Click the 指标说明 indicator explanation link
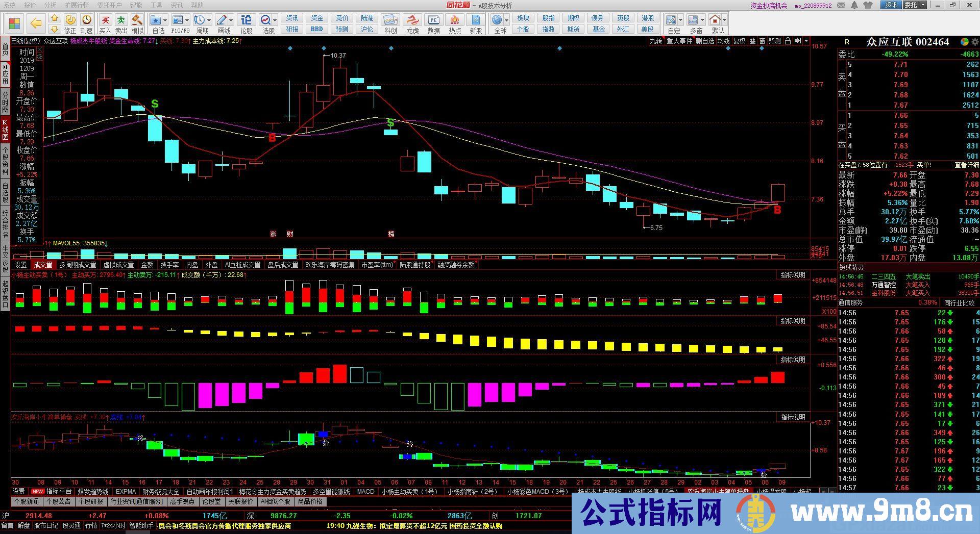 [793, 274]
